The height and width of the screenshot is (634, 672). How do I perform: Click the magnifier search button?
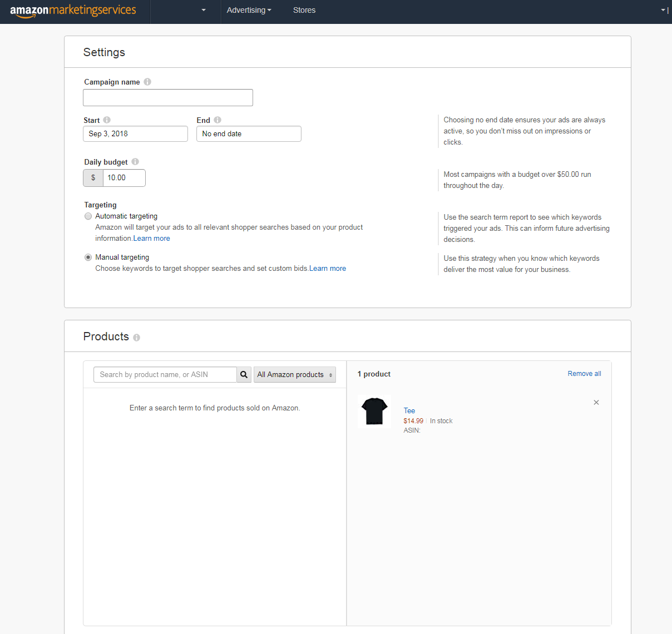(x=244, y=375)
